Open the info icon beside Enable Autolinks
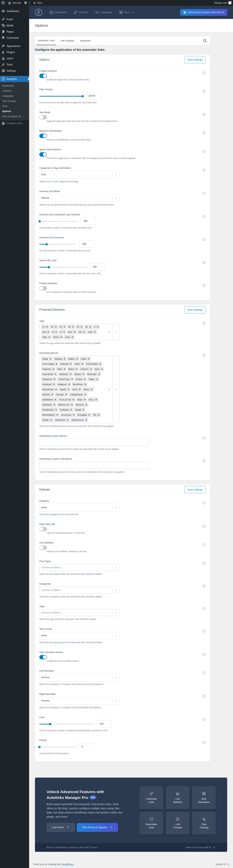 coord(204,73)
